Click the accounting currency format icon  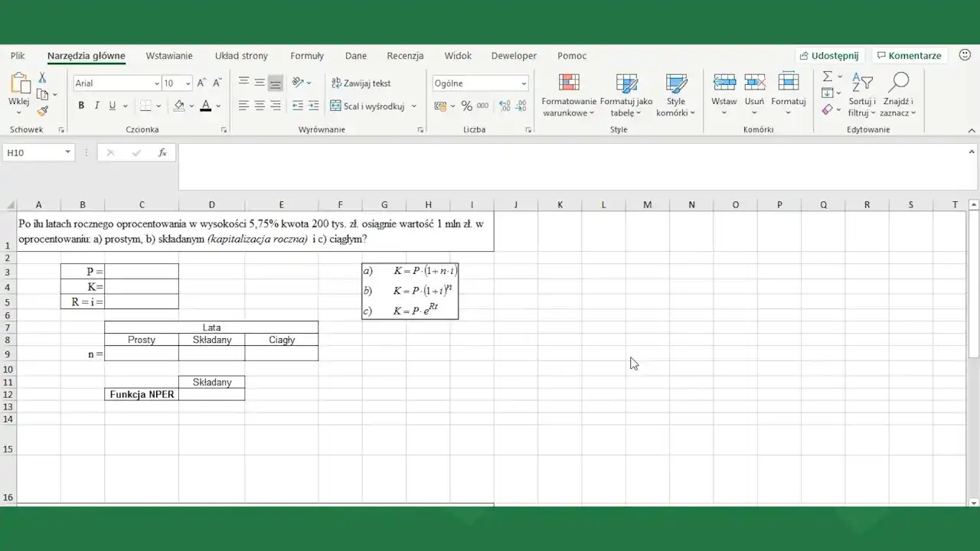[440, 106]
